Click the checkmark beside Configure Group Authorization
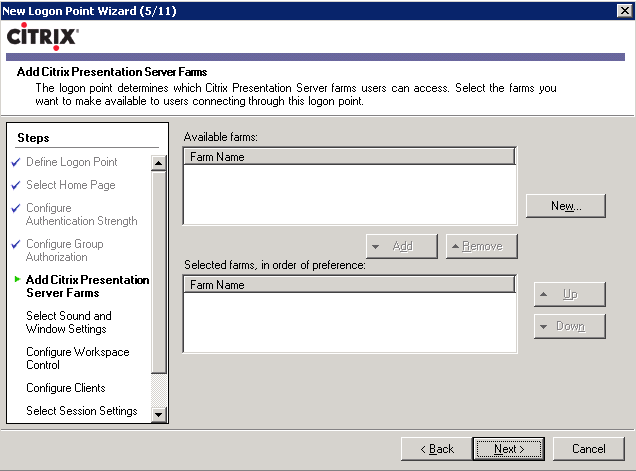 click(x=16, y=244)
